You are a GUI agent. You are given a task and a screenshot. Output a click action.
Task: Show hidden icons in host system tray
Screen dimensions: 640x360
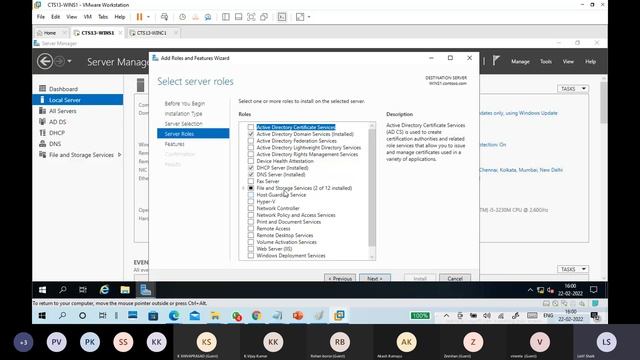[x=446, y=316]
